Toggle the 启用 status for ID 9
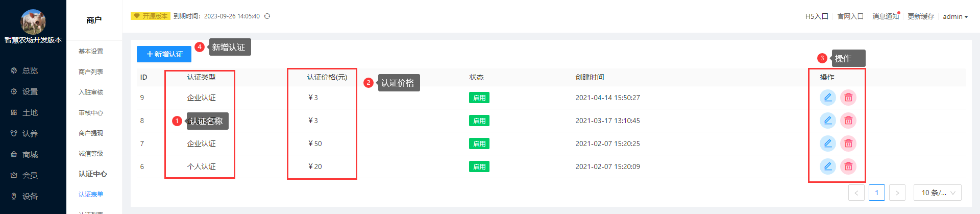The image size is (980, 214). tap(479, 98)
